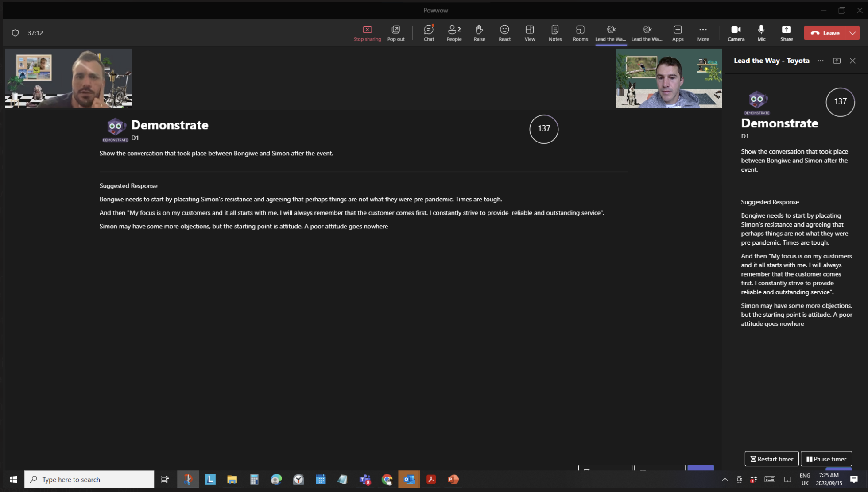This screenshot has height=492, width=868.
Task: Switch the meeting View layout
Action: 530,33
